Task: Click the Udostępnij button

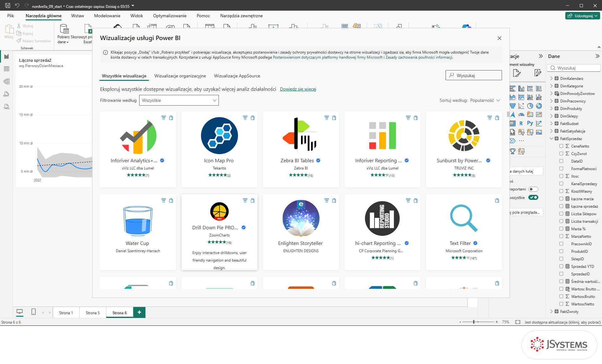Action: pyautogui.click(x=583, y=16)
